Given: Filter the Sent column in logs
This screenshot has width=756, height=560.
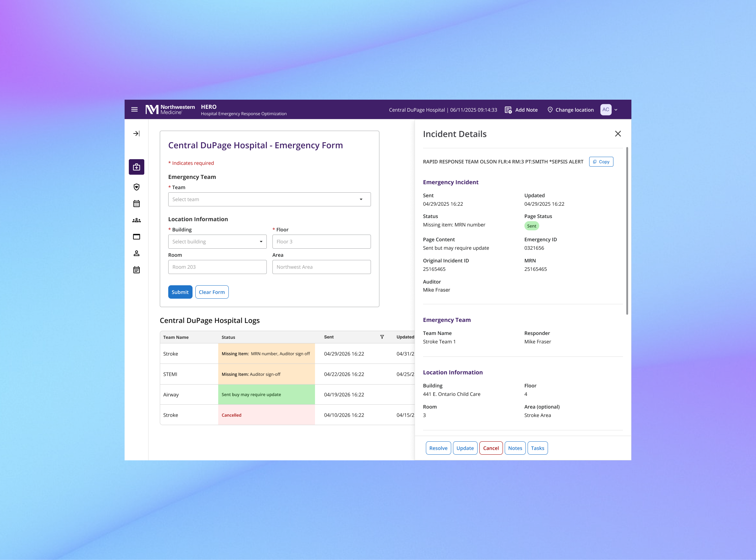Looking at the screenshot, I should pos(382,337).
